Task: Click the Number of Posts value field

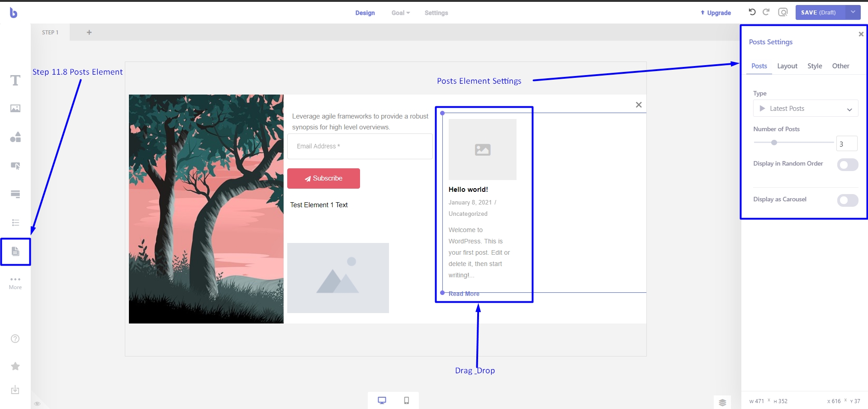Action: [847, 144]
